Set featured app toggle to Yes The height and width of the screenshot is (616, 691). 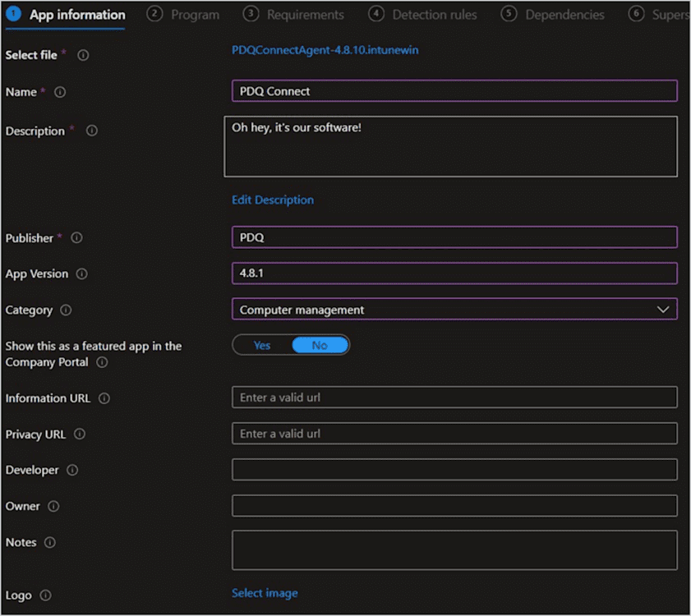(262, 346)
